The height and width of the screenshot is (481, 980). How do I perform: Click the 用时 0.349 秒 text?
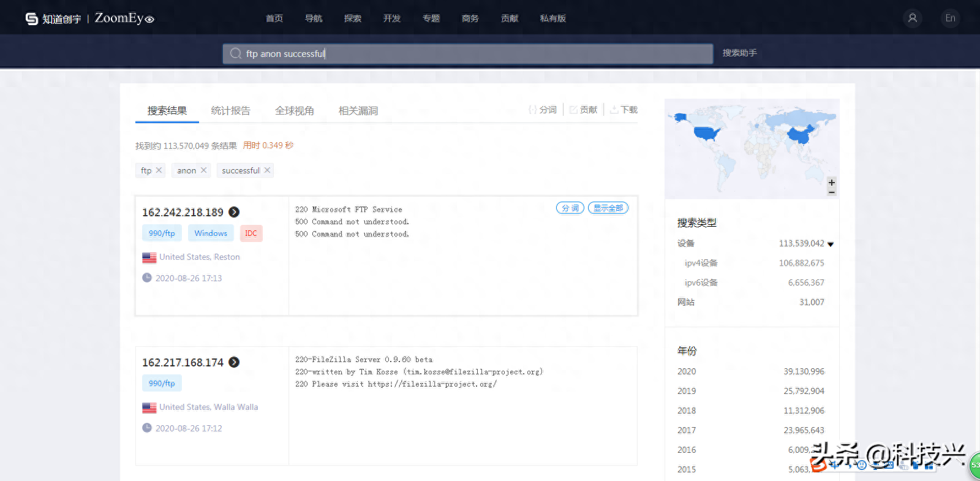pos(268,146)
